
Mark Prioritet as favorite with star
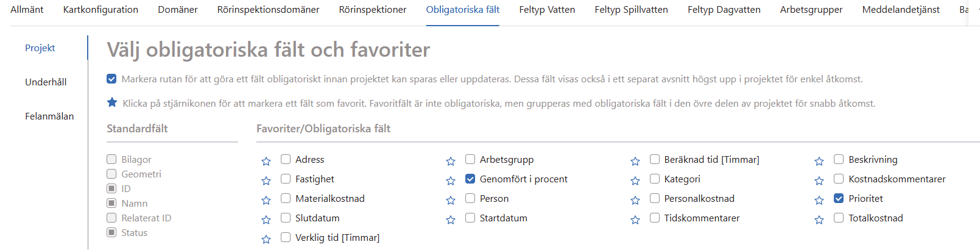819,200
